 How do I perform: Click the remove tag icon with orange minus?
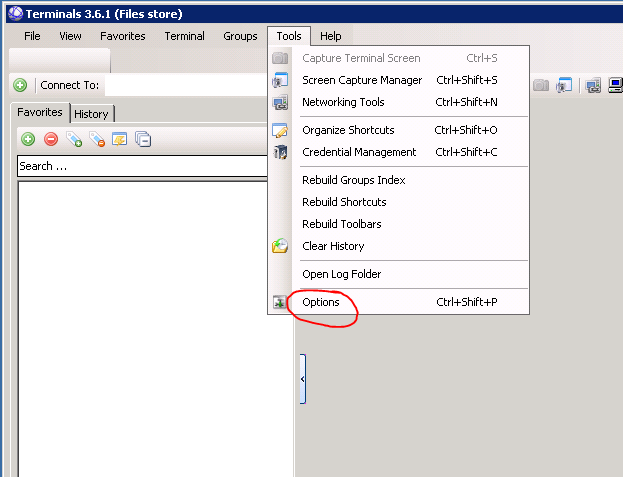97,139
